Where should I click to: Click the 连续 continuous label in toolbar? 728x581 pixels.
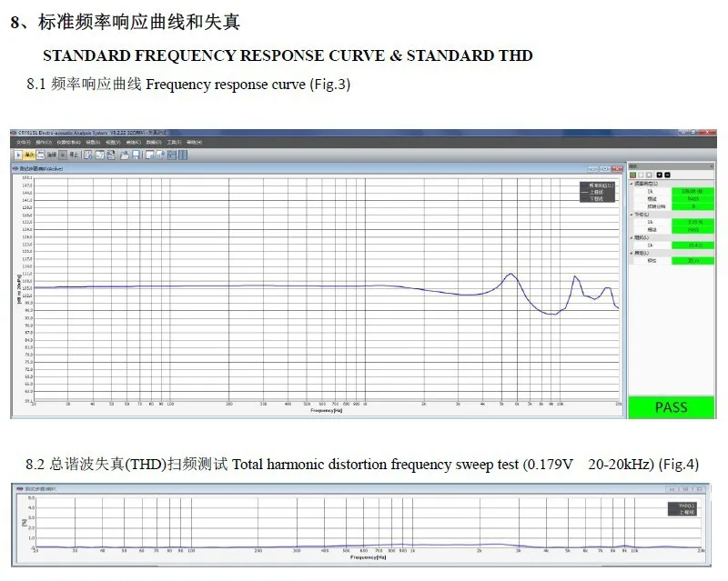(51, 155)
